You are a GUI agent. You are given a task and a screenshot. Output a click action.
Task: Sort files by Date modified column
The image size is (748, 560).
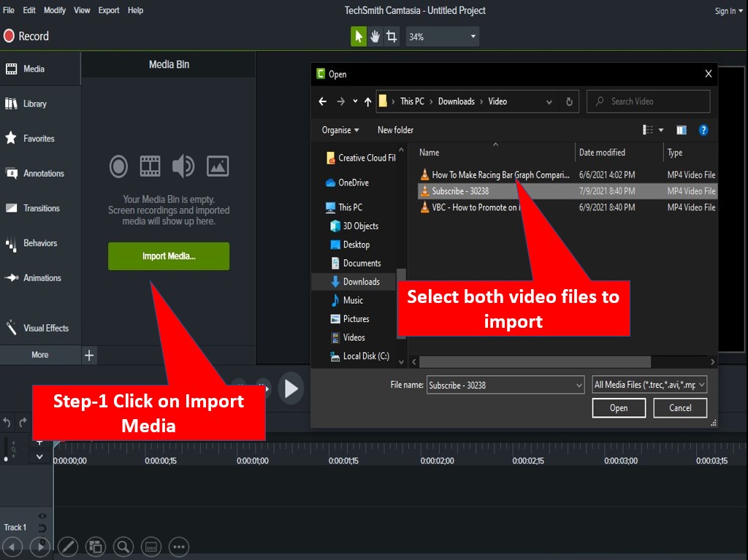pyautogui.click(x=602, y=153)
